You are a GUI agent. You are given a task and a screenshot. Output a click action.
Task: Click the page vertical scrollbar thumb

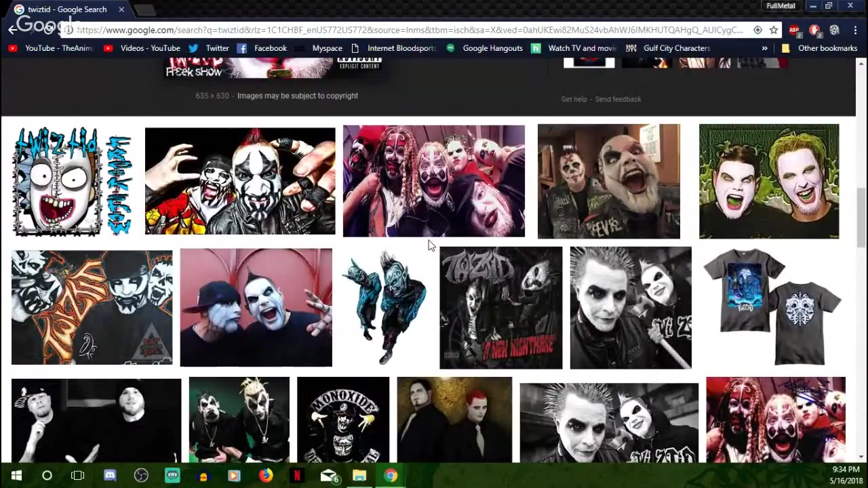point(861,218)
